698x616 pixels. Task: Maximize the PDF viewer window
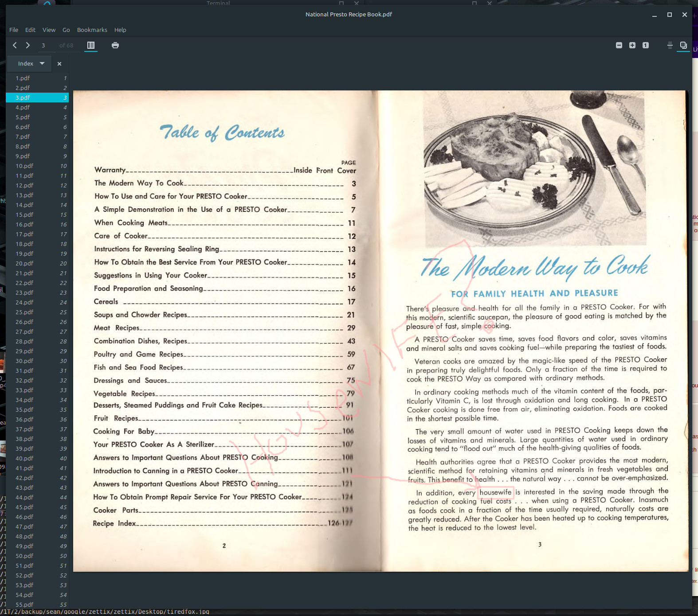click(x=670, y=15)
